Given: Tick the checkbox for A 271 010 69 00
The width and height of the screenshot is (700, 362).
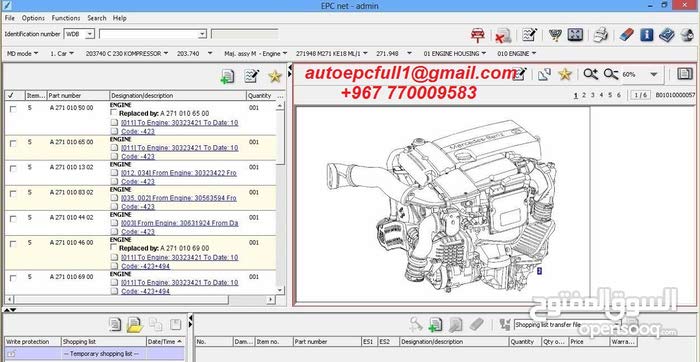Looking at the screenshot, I should 13,278.
